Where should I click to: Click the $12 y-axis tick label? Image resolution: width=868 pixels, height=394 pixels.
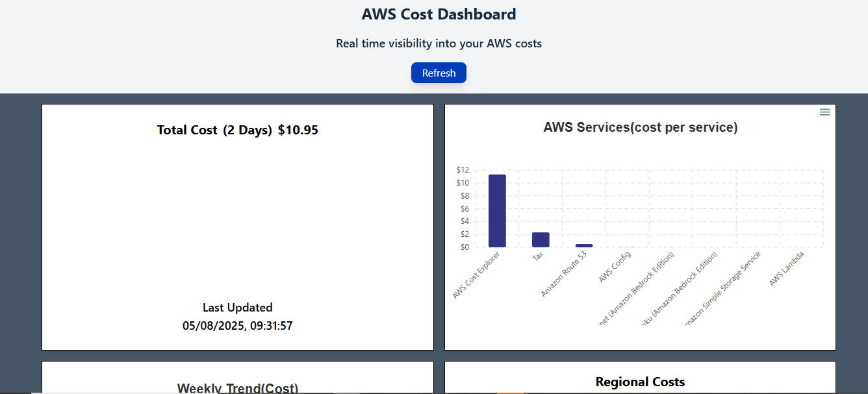[463, 170]
